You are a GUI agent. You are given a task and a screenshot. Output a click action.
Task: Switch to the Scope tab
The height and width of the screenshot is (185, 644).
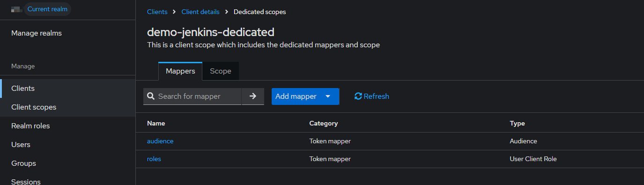click(221, 71)
